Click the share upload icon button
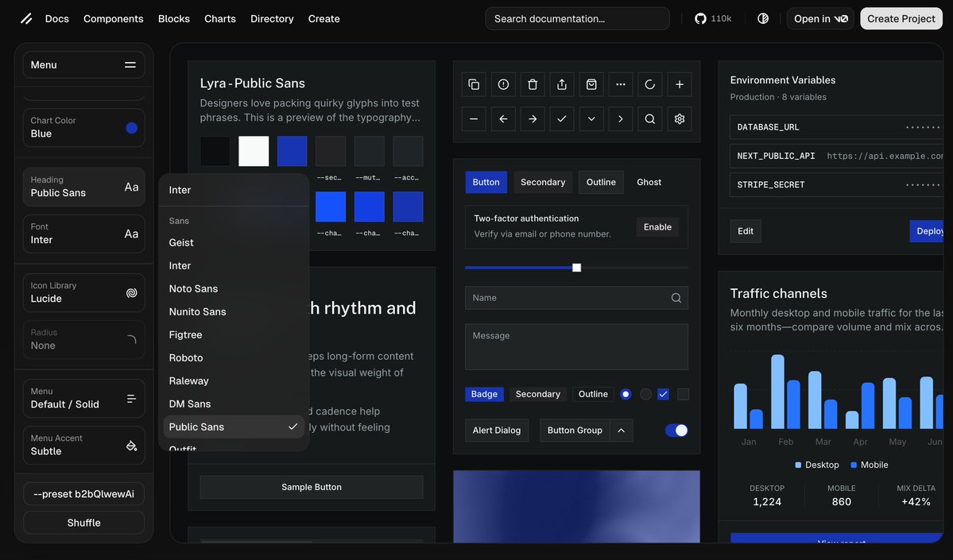953x560 pixels. click(x=562, y=84)
